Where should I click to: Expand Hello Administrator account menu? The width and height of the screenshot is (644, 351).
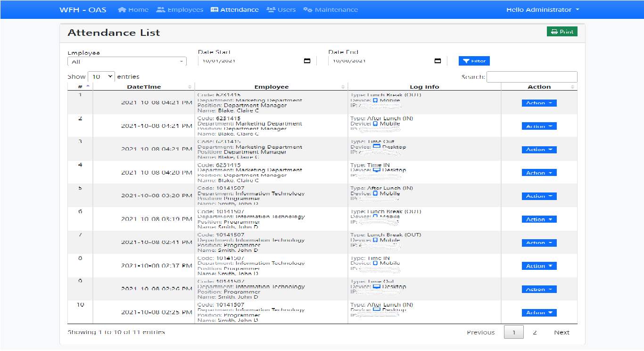[x=542, y=10]
